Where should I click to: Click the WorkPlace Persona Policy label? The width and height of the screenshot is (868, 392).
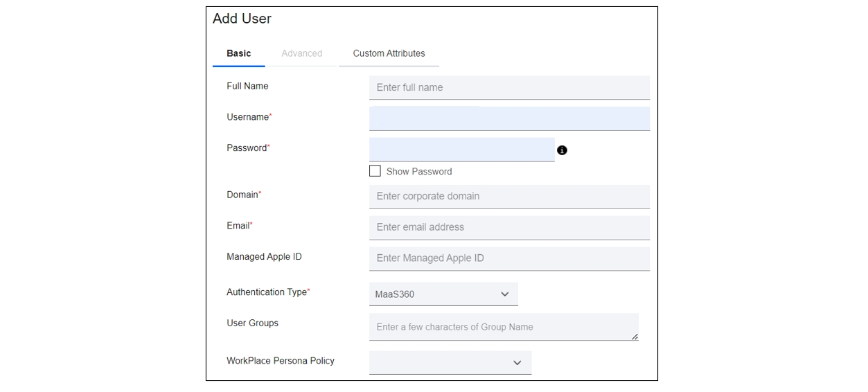[281, 361]
